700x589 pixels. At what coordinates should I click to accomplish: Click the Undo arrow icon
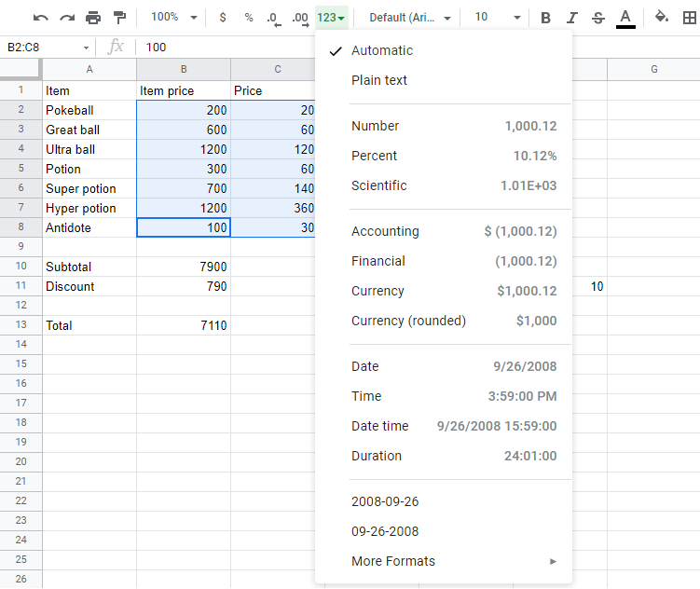click(x=40, y=18)
